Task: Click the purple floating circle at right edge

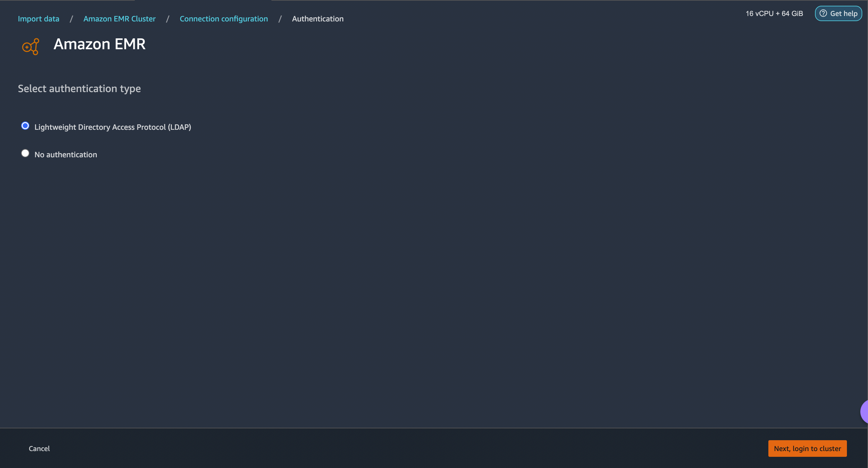Action: tap(864, 411)
